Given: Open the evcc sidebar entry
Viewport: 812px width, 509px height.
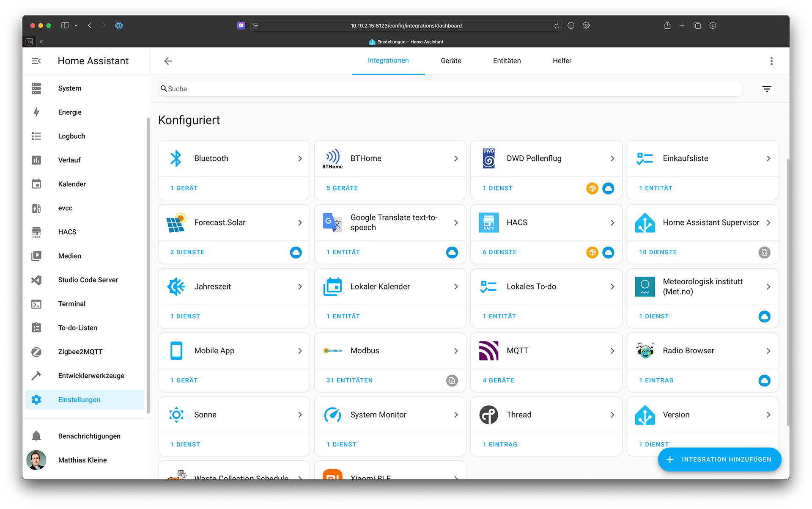Looking at the screenshot, I should pyautogui.click(x=85, y=208).
